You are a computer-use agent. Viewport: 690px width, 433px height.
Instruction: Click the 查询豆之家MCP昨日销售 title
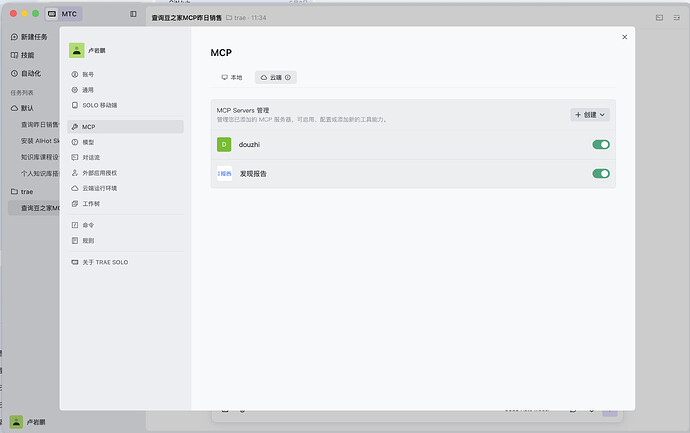pos(187,18)
